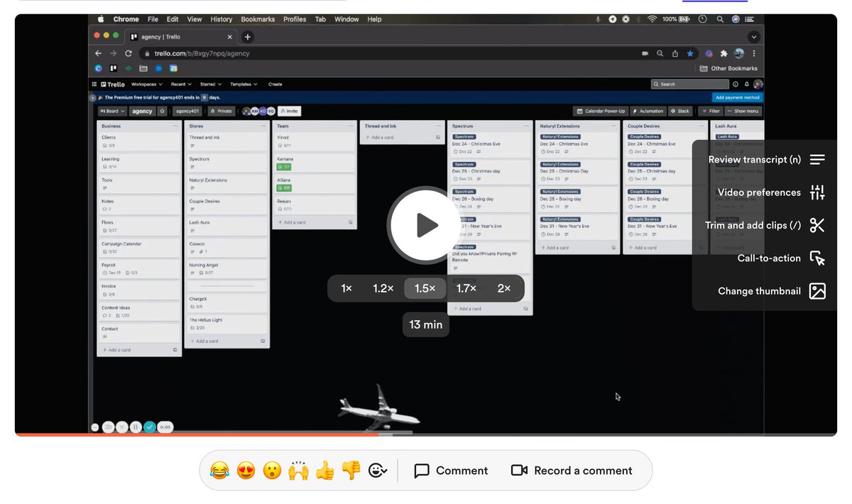Open a new Chrome tab with plus button
The image size is (852, 504).
pyautogui.click(x=247, y=37)
